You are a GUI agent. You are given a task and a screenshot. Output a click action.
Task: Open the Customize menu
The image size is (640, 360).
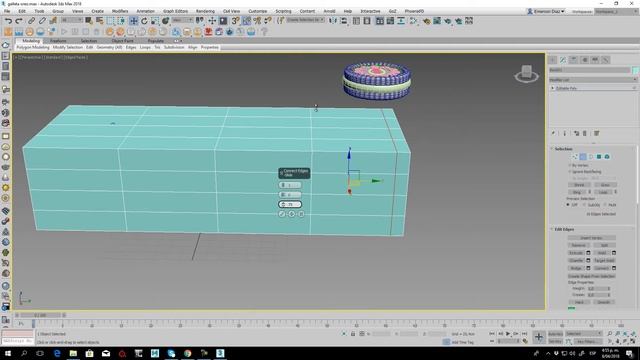(x=258, y=11)
